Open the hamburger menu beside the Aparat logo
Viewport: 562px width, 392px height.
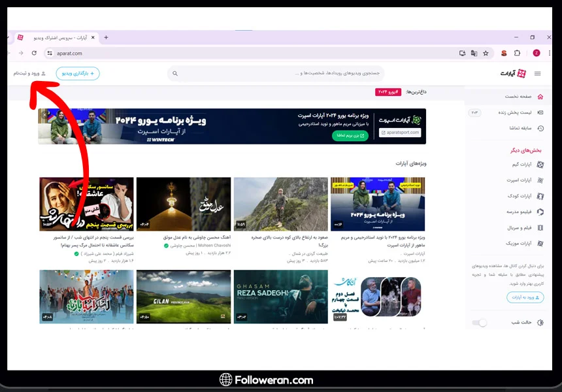pos(538,74)
